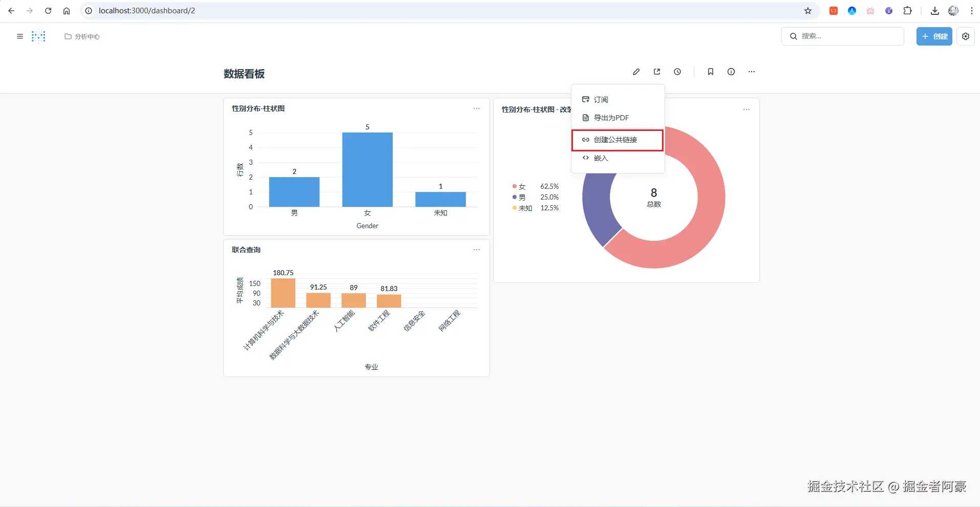
Task: Click the red browser extension icon
Action: coord(834,11)
